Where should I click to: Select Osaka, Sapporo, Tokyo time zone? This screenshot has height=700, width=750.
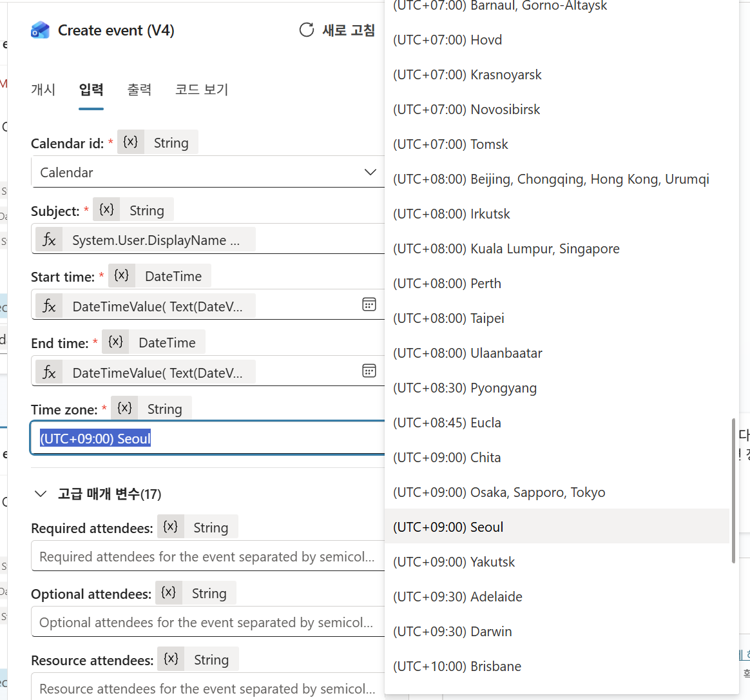coord(557,492)
